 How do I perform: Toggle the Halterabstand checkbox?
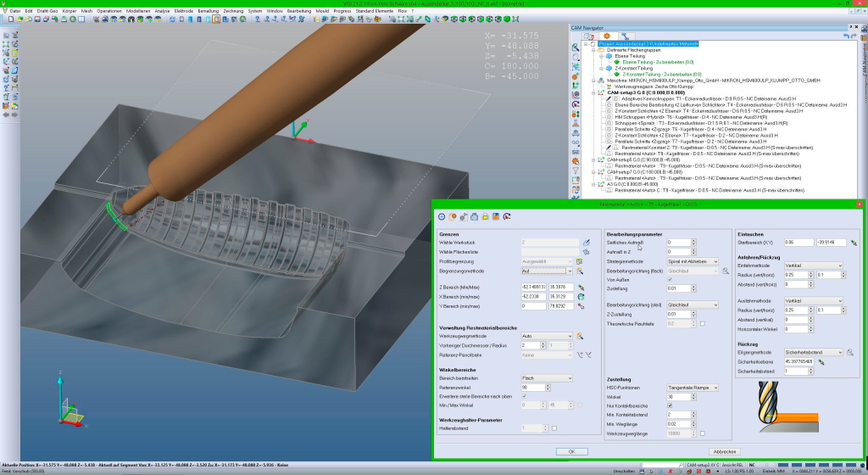click(x=554, y=428)
